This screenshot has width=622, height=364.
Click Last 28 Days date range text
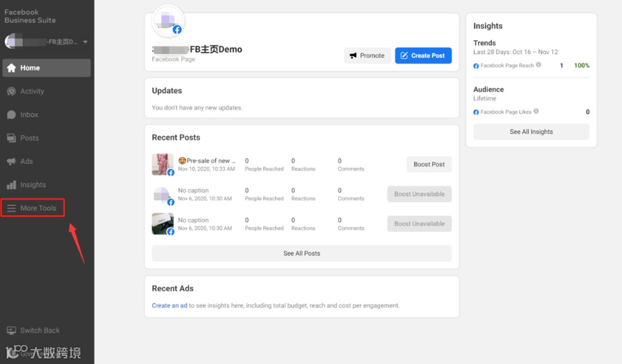(515, 52)
